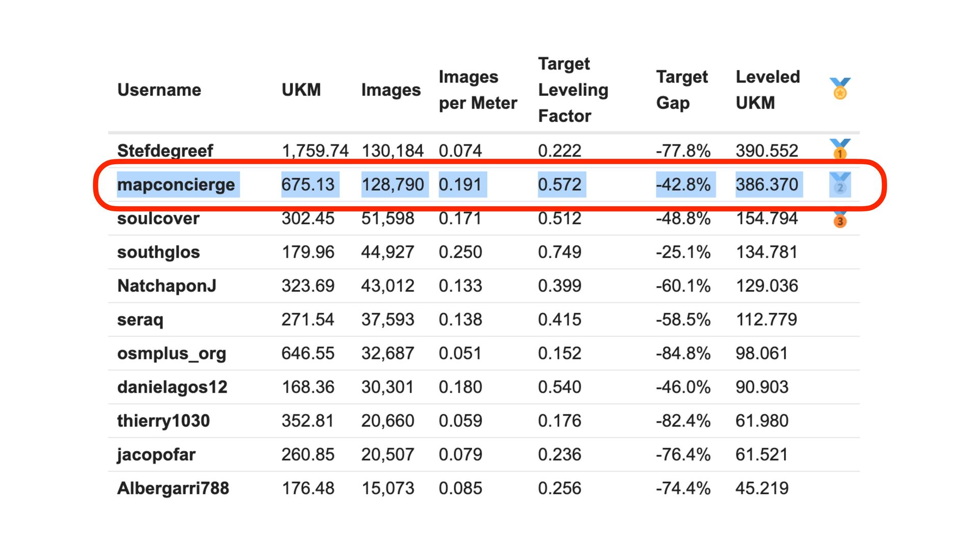Click the southglos username
This screenshot has width=980, height=551.
(x=158, y=252)
